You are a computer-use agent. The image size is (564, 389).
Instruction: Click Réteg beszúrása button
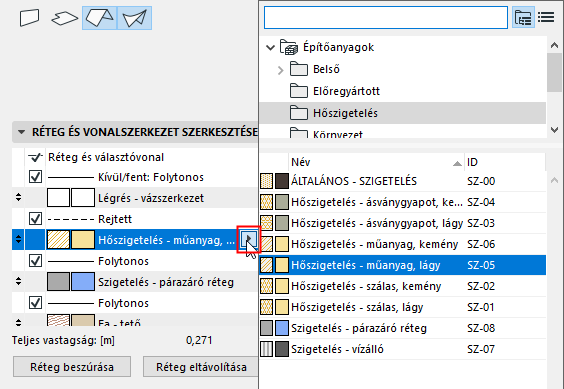[x=72, y=367]
